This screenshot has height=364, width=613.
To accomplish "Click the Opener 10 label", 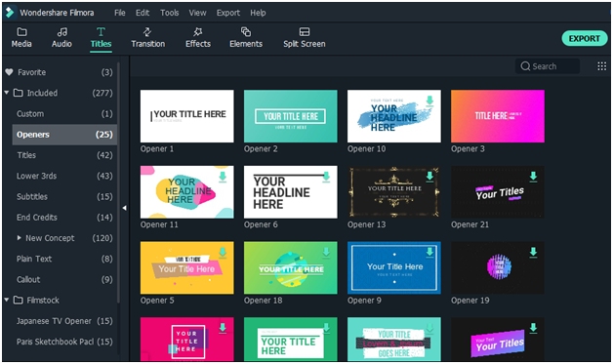I will [366, 149].
